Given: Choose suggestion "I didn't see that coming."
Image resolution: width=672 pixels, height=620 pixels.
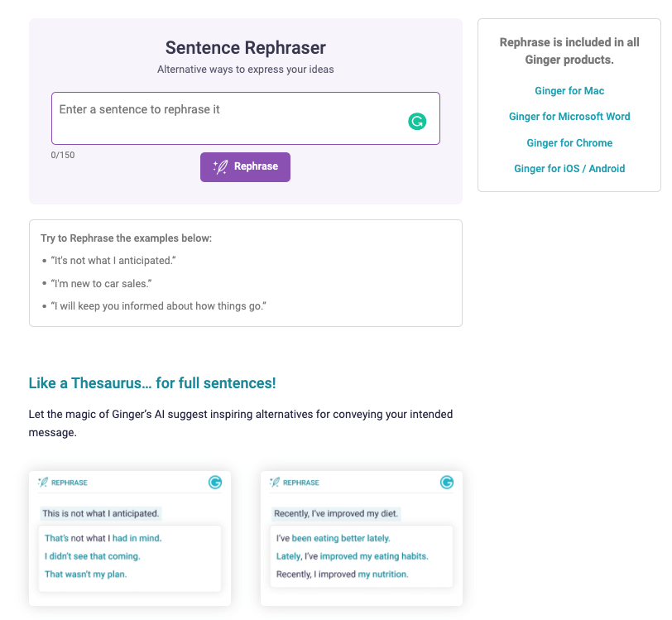Looking at the screenshot, I should [92, 556].
